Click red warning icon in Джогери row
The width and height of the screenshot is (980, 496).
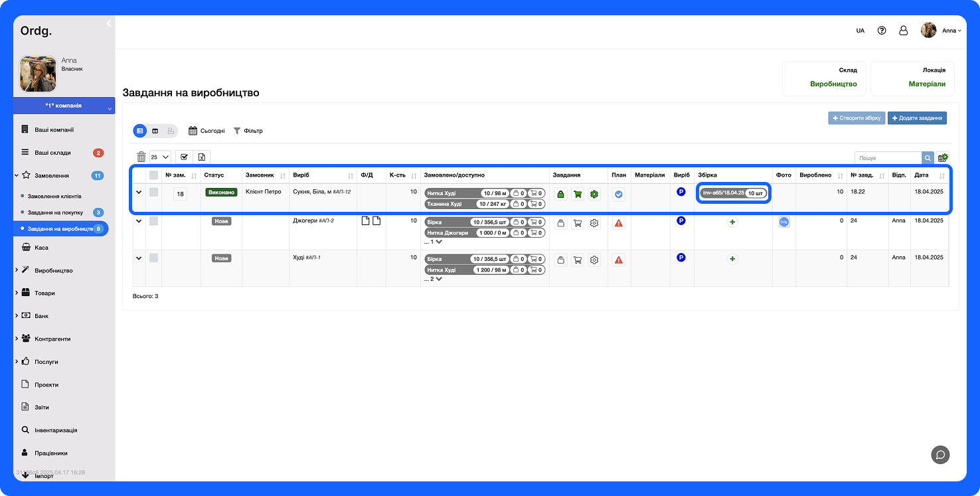(x=619, y=223)
